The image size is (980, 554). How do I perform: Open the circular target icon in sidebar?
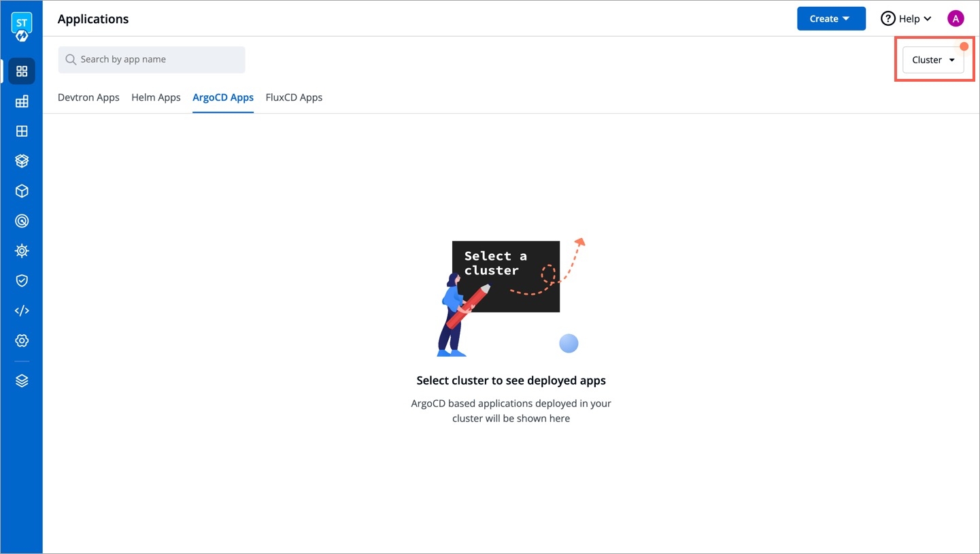coord(22,221)
